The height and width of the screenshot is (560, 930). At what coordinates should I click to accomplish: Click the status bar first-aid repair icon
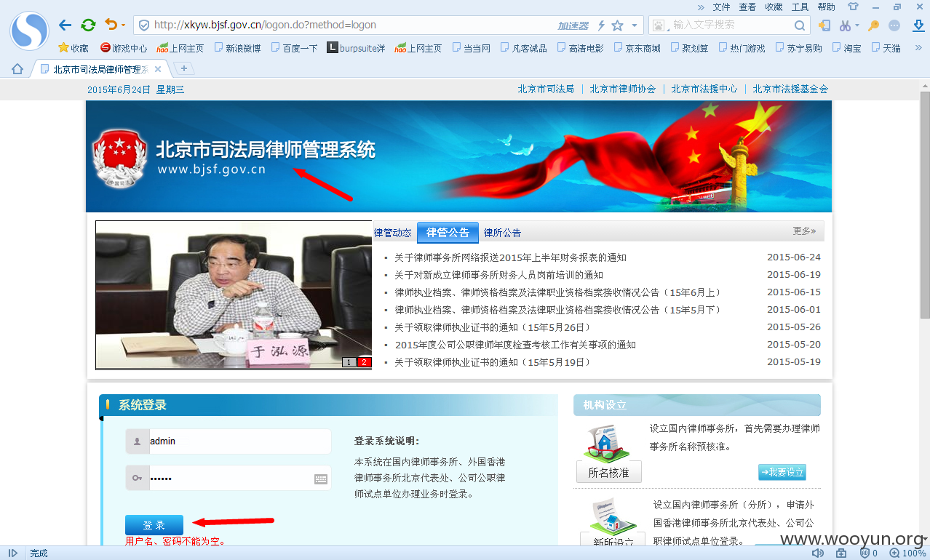[841, 553]
